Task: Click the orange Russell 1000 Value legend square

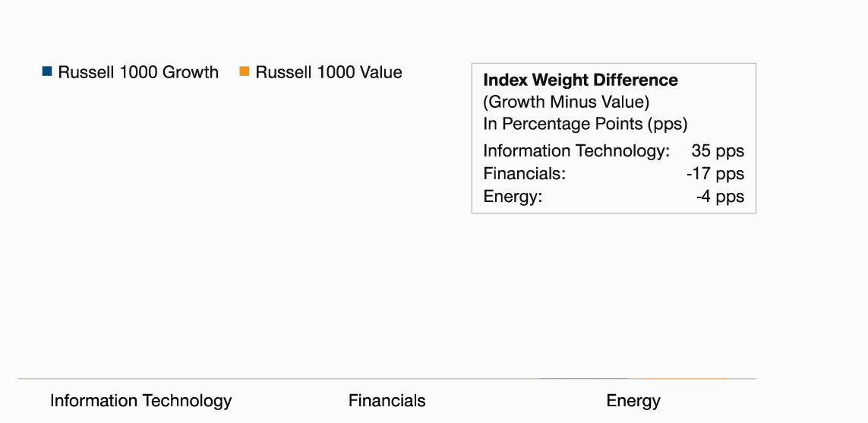Action: click(x=244, y=71)
